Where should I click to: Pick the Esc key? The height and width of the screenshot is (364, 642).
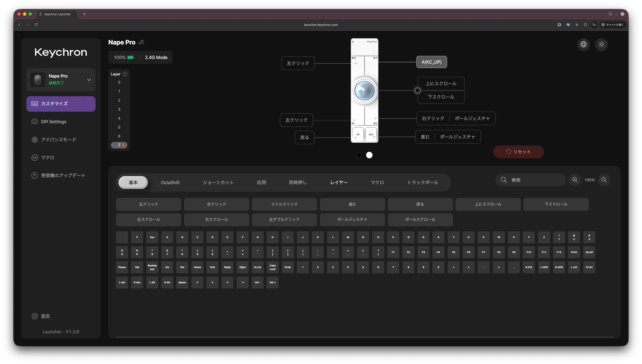point(152,237)
